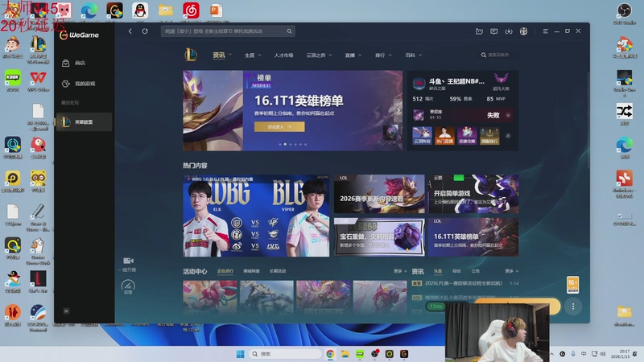Click the search bar in WeGame header
Image resolution: width=644 pixels, height=362 pixels.
[x=228, y=31]
